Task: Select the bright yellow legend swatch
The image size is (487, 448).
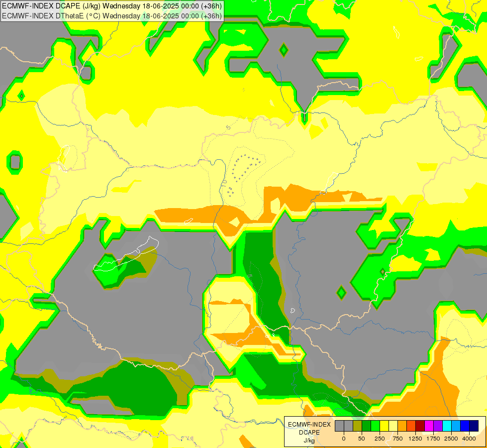Action: 384,426
